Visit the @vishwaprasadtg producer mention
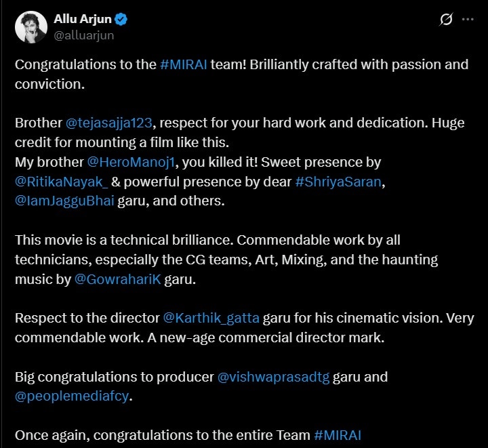 tap(273, 377)
